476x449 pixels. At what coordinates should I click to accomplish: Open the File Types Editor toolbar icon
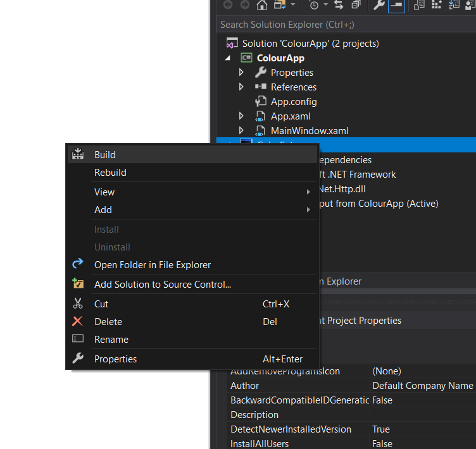(454, 4)
